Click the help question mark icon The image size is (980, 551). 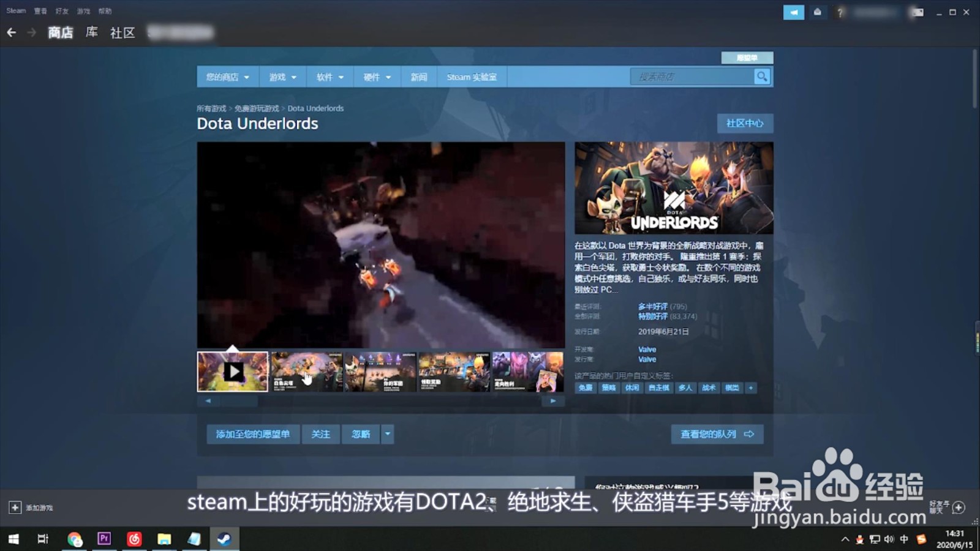click(840, 12)
